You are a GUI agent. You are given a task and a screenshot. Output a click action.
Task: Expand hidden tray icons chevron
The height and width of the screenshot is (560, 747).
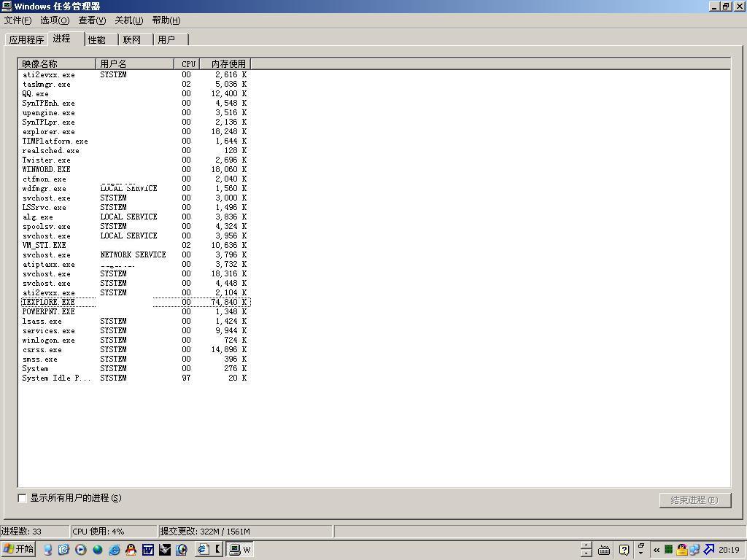657,550
